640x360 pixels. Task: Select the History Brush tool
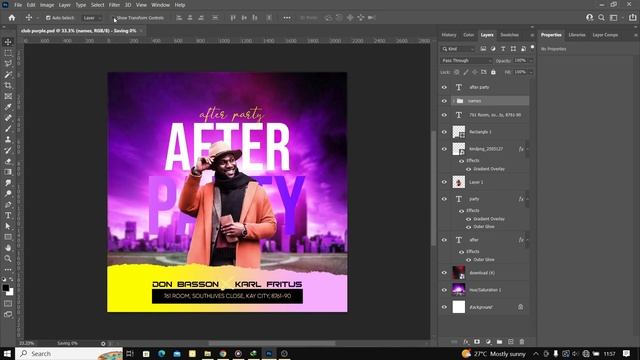pyautogui.click(x=8, y=150)
